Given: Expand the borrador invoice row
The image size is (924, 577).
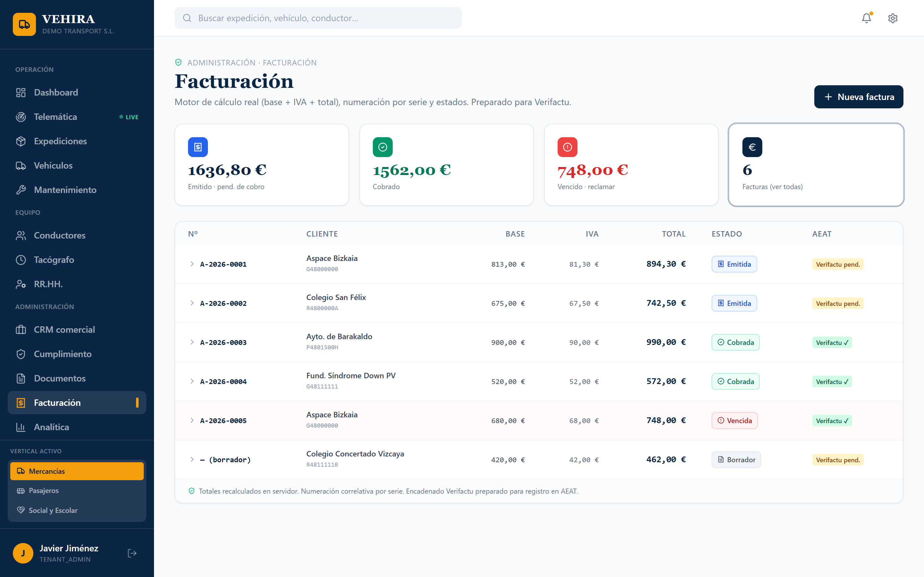Looking at the screenshot, I should point(192,459).
